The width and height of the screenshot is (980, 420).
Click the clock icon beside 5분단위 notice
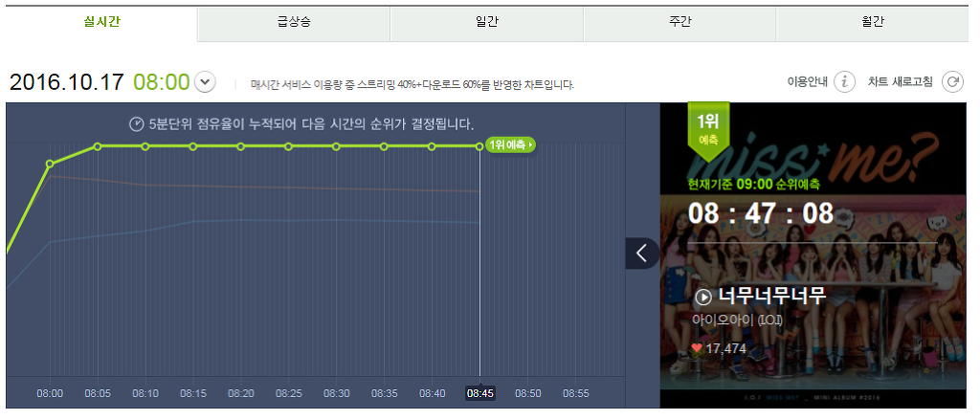pos(136,123)
